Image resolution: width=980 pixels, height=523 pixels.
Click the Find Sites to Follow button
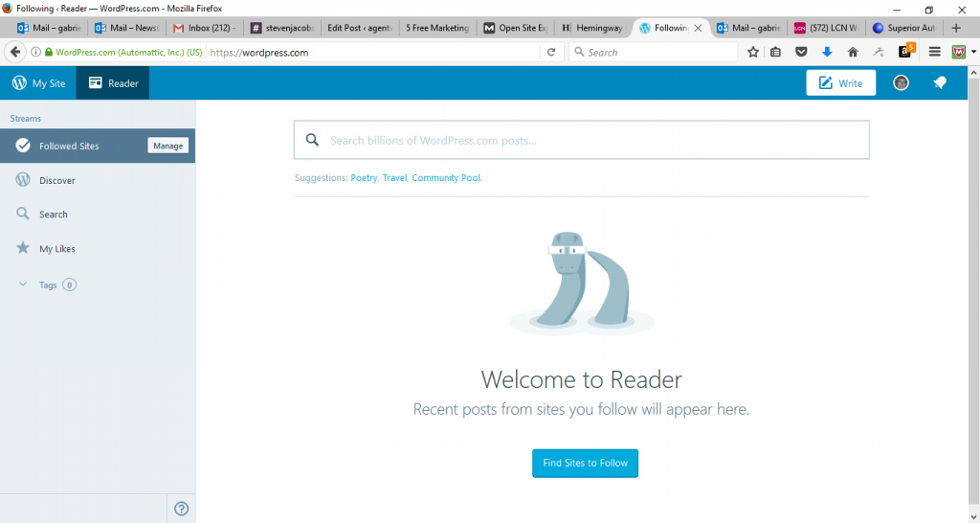[x=585, y=463]
